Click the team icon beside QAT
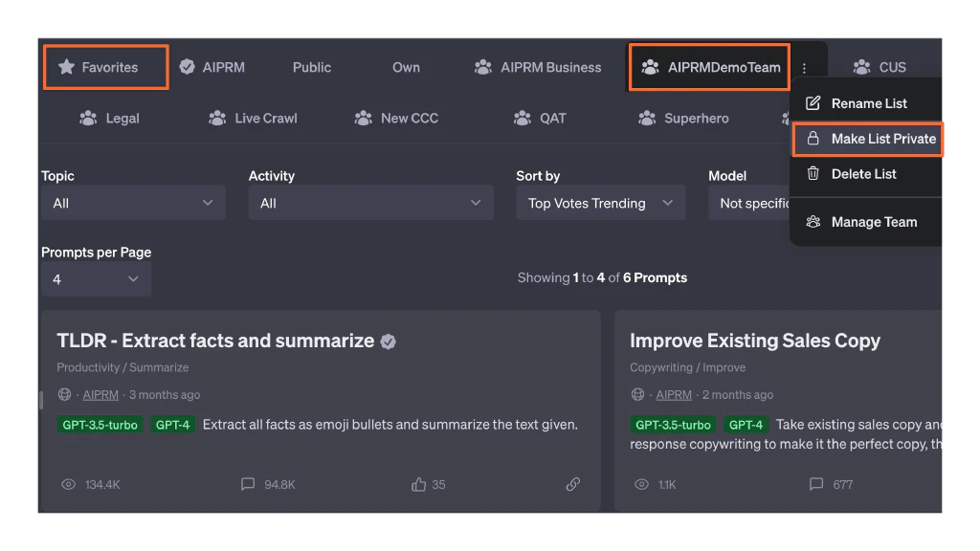 pyautogui.click(x=523, y=118)
